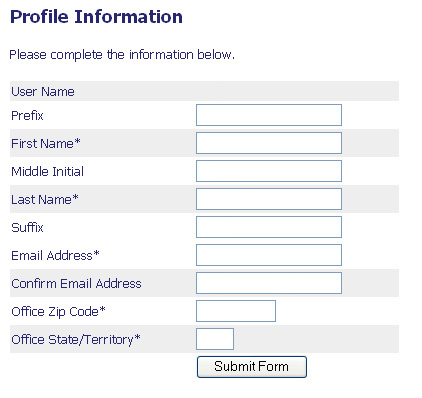Viewport: 422px width, 398px height.
Task: Submit the form with Submit Form button
Action: click(252, 367)
